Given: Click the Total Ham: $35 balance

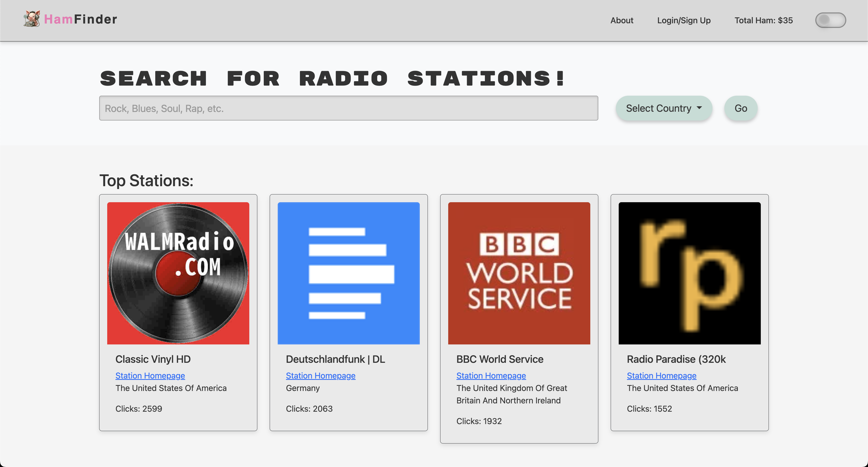Looking at the screenshot, I should [764, 20].
